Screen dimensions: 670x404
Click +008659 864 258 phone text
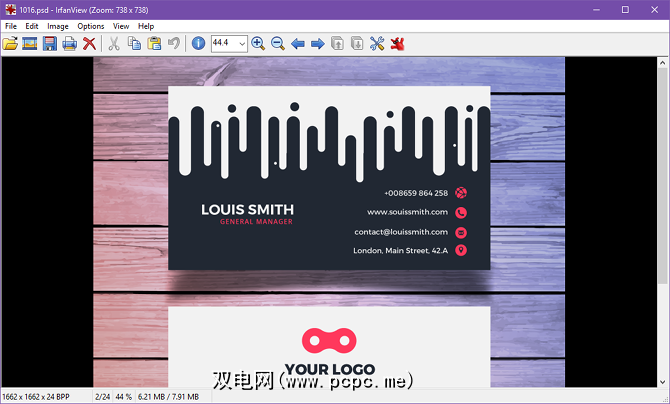(x=416, y=193)
